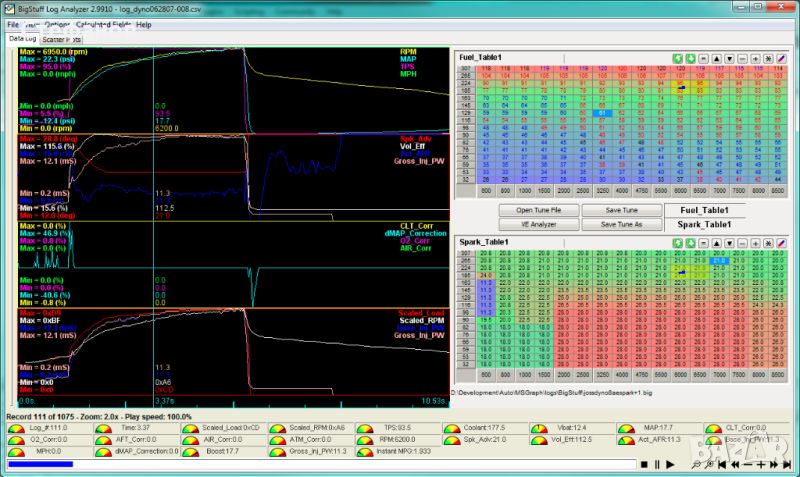Screen dimensions: 800x477
Task: Click the blue playback progress bar
Action: 40,464
